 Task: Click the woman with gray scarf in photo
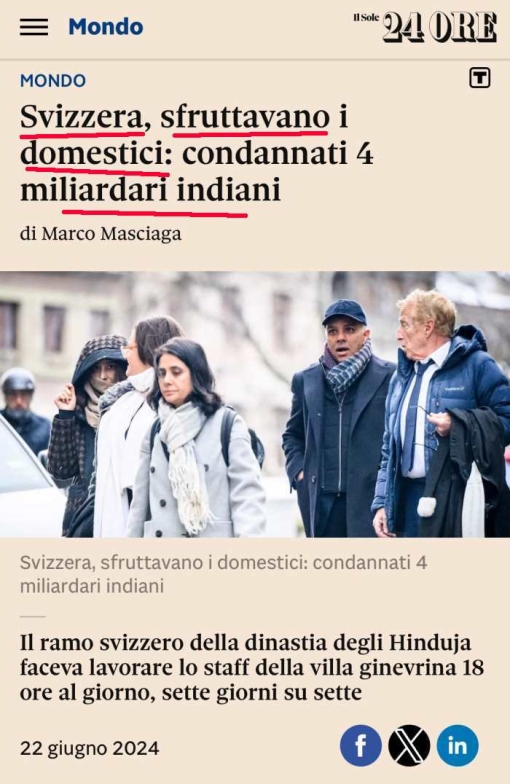click(195, 438)
